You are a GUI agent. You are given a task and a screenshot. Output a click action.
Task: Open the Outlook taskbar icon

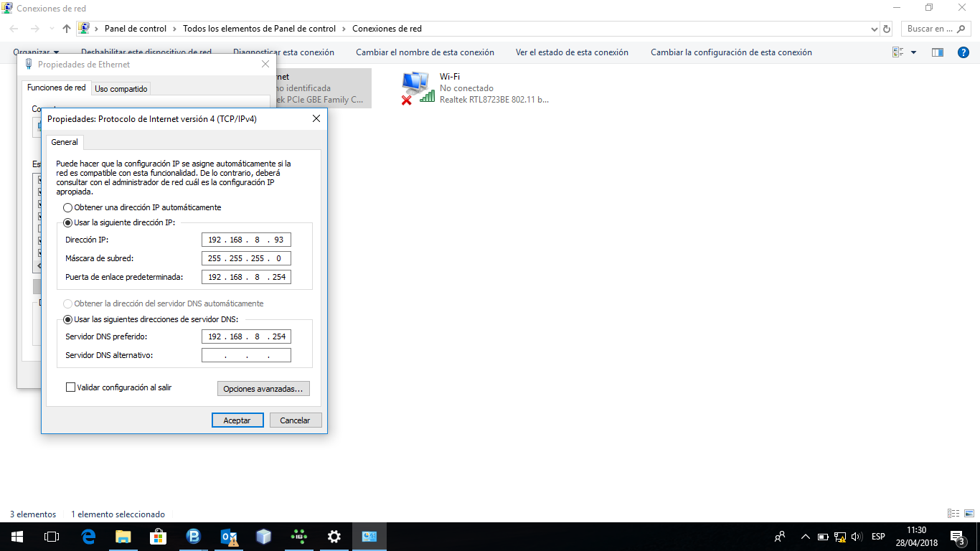pos(229,536)
